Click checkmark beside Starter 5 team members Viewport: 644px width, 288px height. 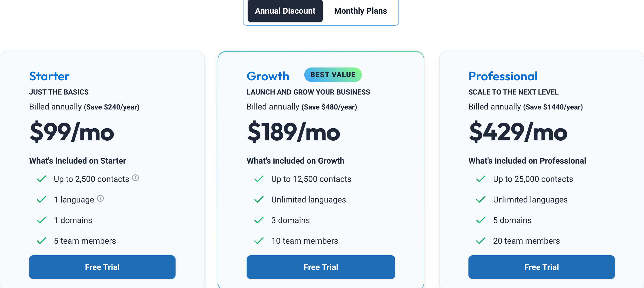pos(41,241)
